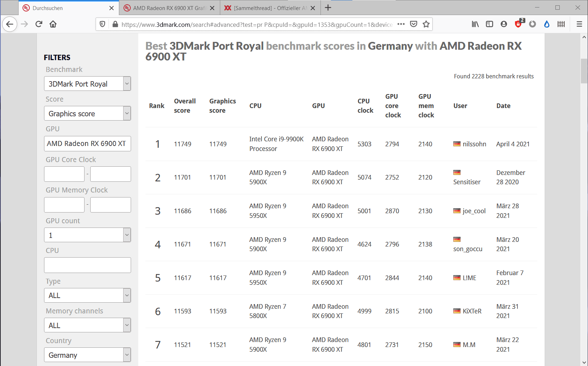The height and width of the screenshot is (366, 588).
Task: Open the red shield extension with badge 2
Action: pyautogui.click(x=519, y=23)
